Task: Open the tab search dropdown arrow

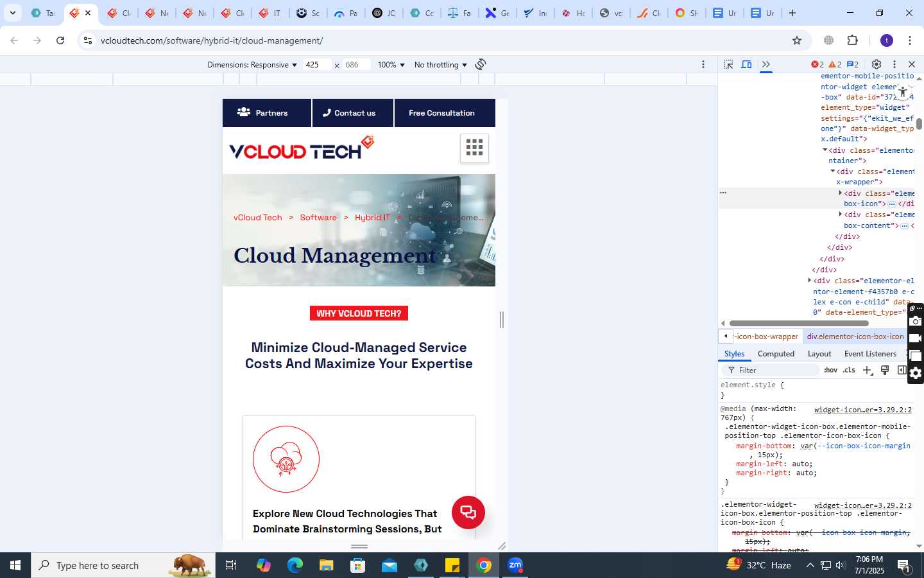Action: click(x=12, y=13)
